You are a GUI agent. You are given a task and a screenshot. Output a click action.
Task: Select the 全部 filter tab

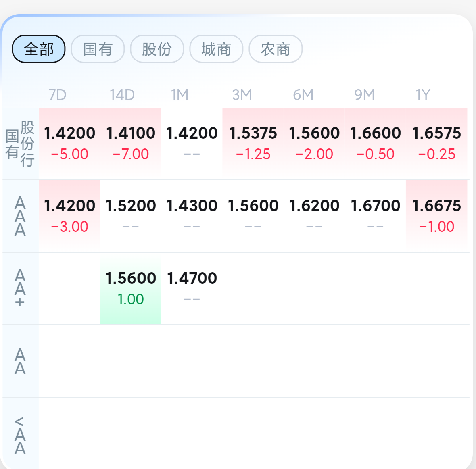39,49
